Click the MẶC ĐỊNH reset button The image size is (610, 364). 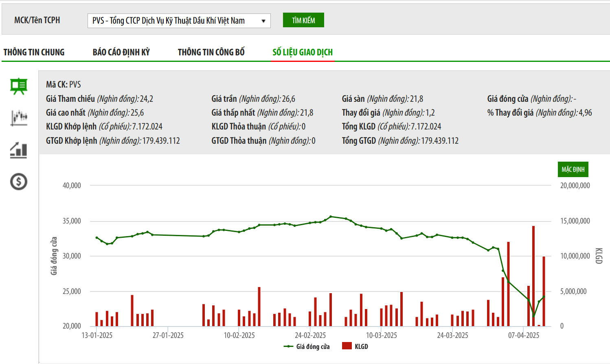(x=573, y=169)
